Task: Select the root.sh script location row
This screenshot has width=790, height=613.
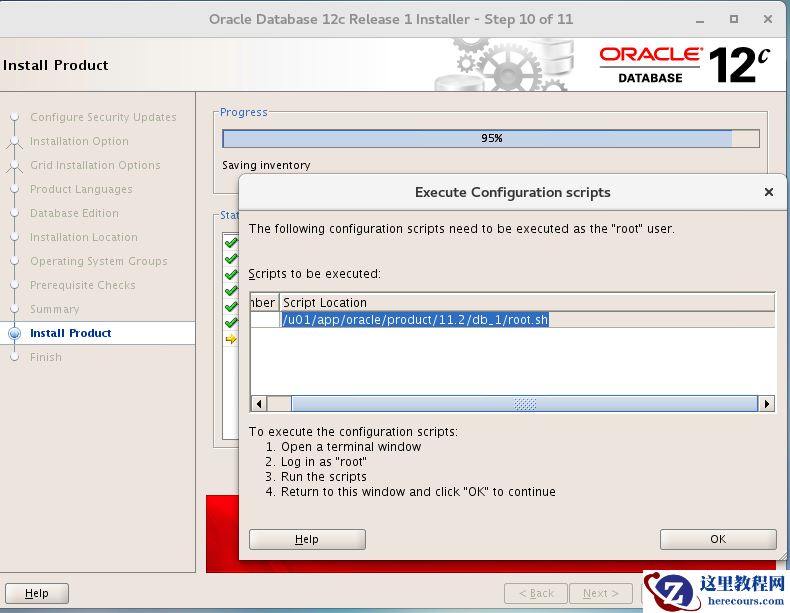Action: 512,320
